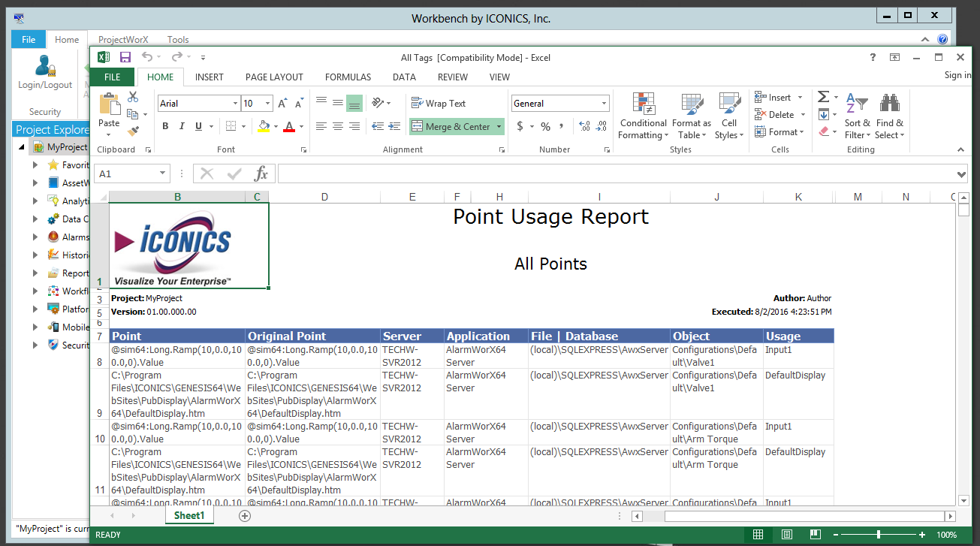Click the Format Painter brush icon
980x546 pixels.
pyautogui.click(x=133, y=131)
